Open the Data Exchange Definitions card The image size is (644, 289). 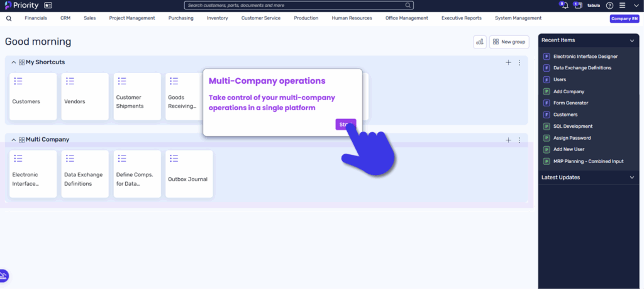85,174
